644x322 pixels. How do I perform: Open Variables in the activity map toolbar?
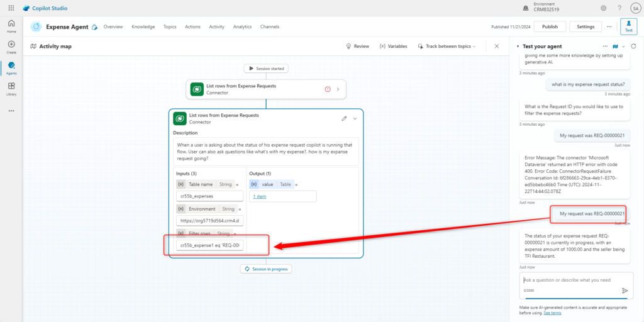(x=393, y=47)
